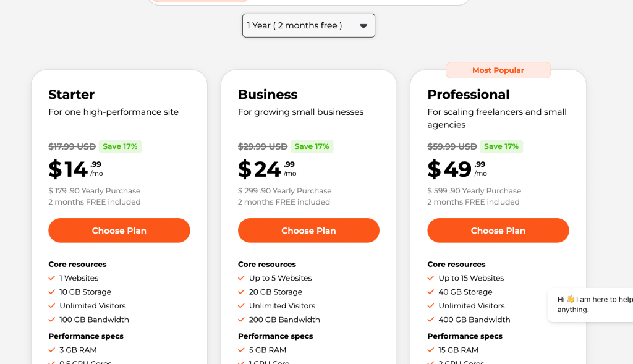633x364 pixels.
Task: Click checkmark beside 3 GB RAM
Action: click(52, 350)
